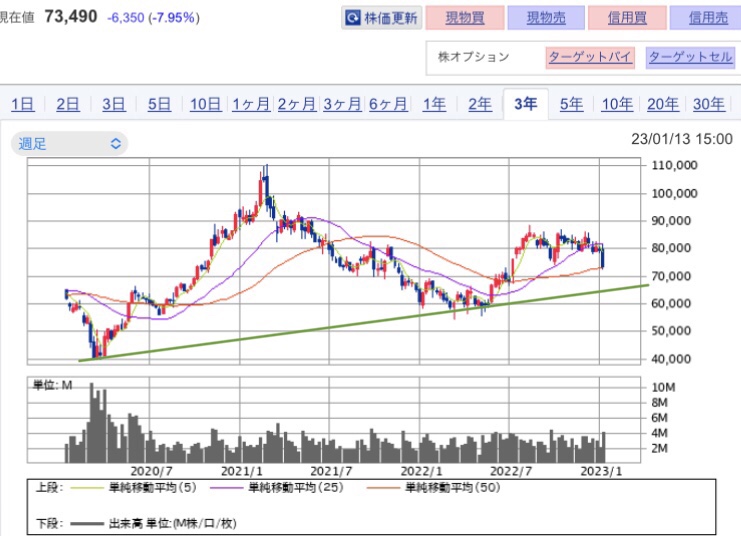Open the 週足 interval dropdown

(69, 144)
